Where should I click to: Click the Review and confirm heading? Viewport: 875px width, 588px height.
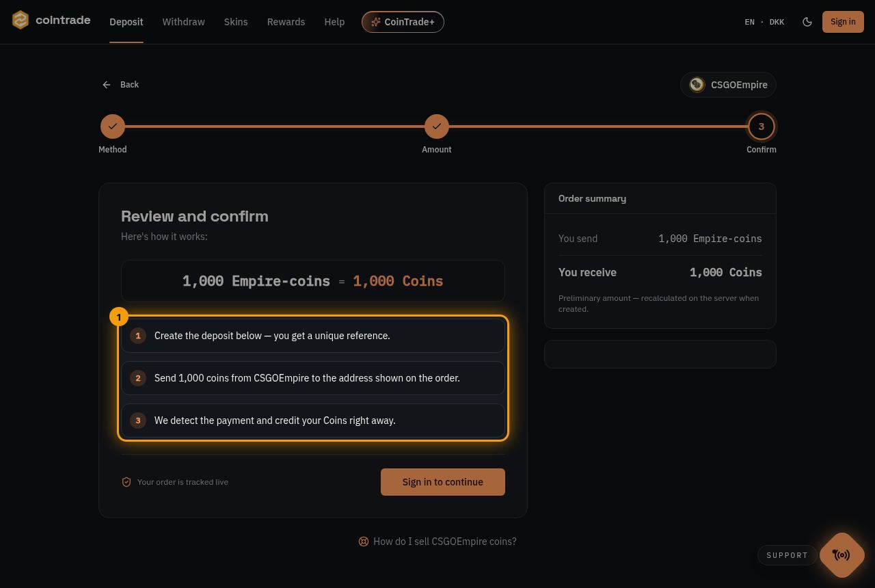tap(195, 216)
